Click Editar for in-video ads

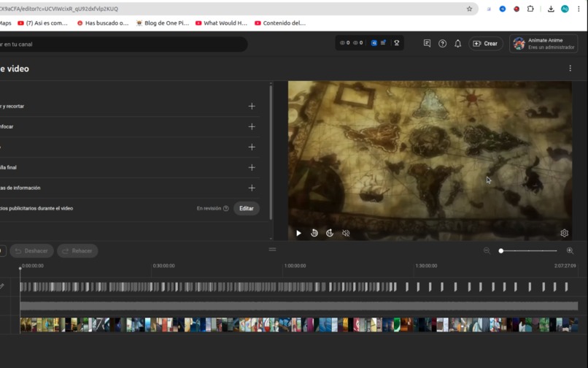click(247, 208)
